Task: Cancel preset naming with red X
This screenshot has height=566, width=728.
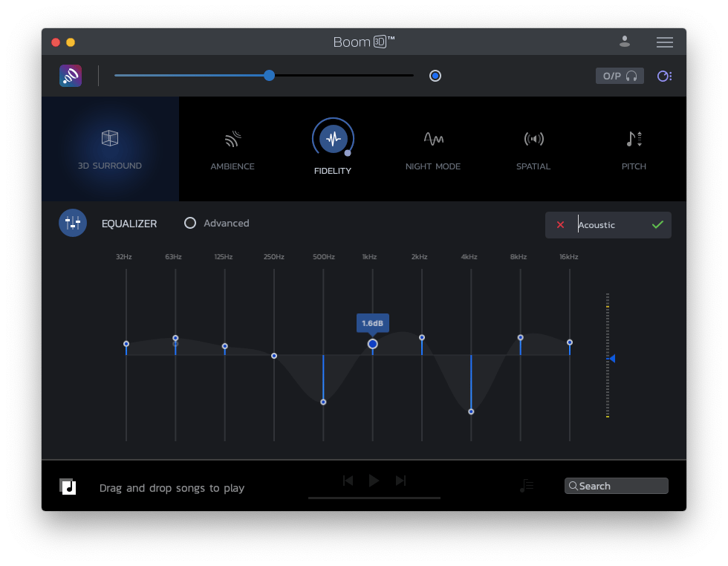Action: 560,225
